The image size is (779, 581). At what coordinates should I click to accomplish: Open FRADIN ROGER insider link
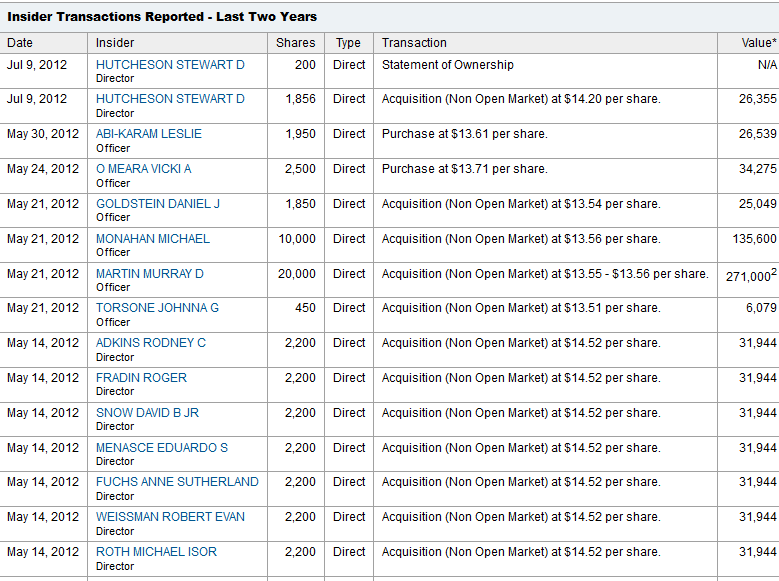[x=141, y=378]
